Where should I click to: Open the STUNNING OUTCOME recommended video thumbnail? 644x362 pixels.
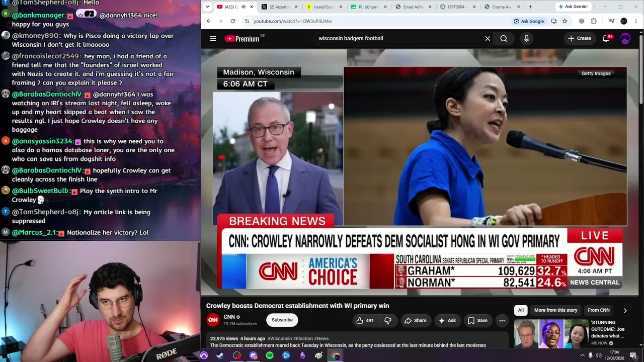551,333
